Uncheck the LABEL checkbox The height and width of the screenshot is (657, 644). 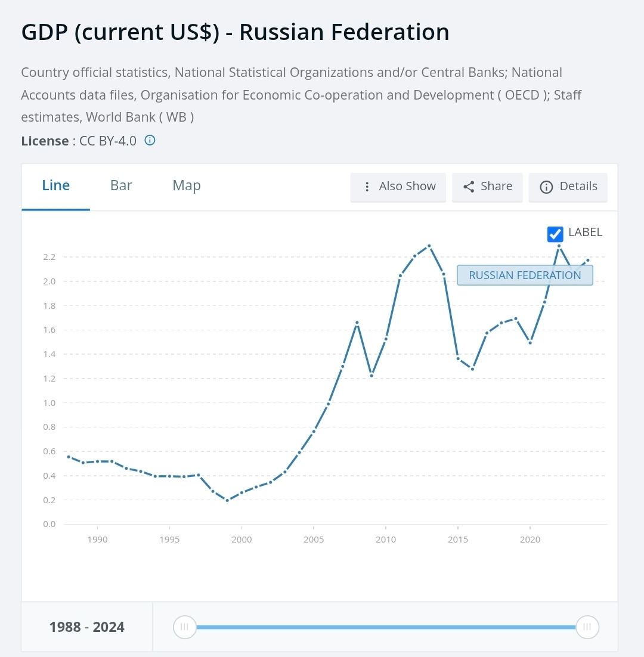click(x=555, y=234)
